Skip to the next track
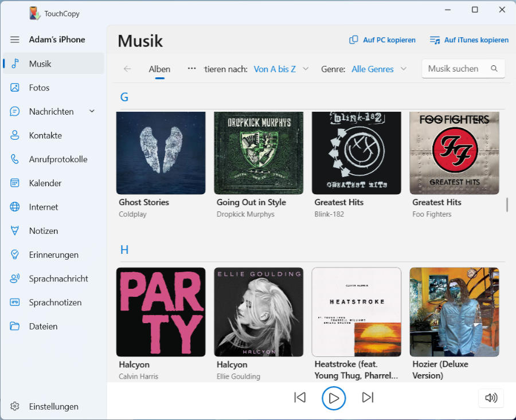The image size is (516, 420). pos(368,397)
